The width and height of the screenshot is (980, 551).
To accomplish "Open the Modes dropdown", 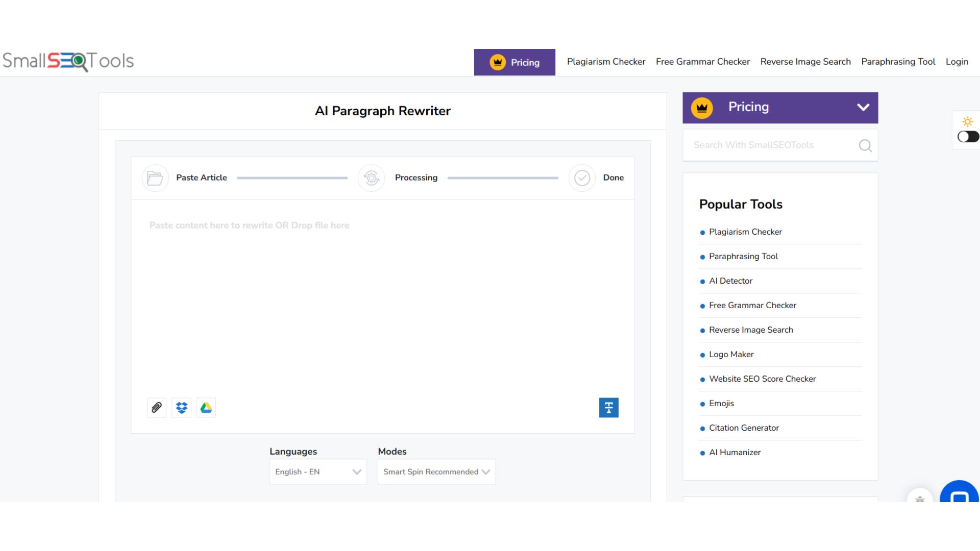I will point(436,472).
